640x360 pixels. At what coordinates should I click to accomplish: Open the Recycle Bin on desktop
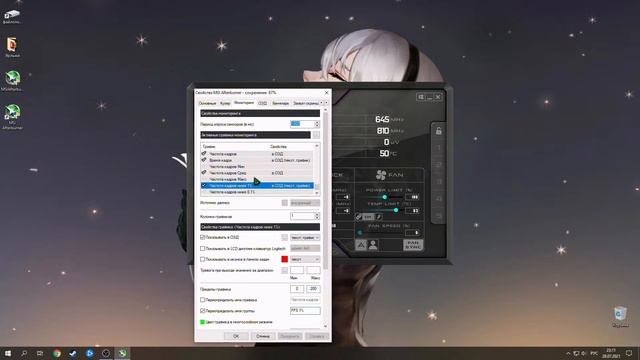(x=620, y=317)
